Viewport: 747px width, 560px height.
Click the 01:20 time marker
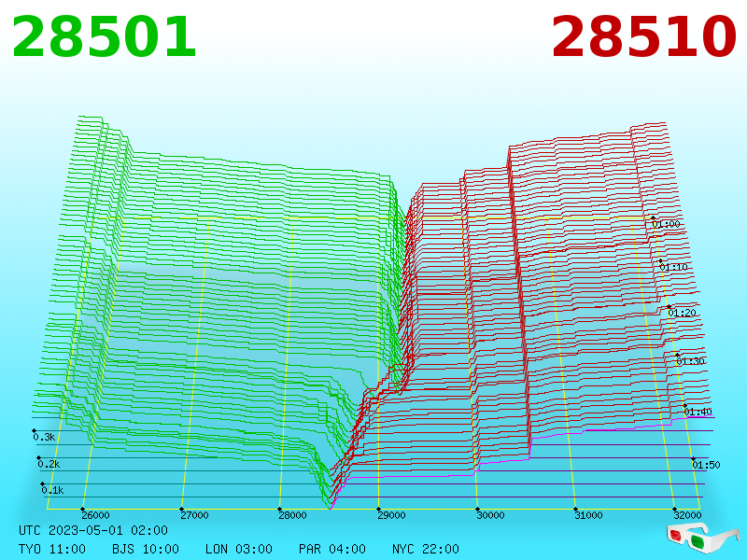(x=683, y=313)
